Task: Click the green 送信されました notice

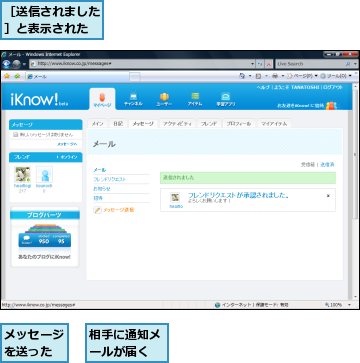Action: click(x=248, y=178)
